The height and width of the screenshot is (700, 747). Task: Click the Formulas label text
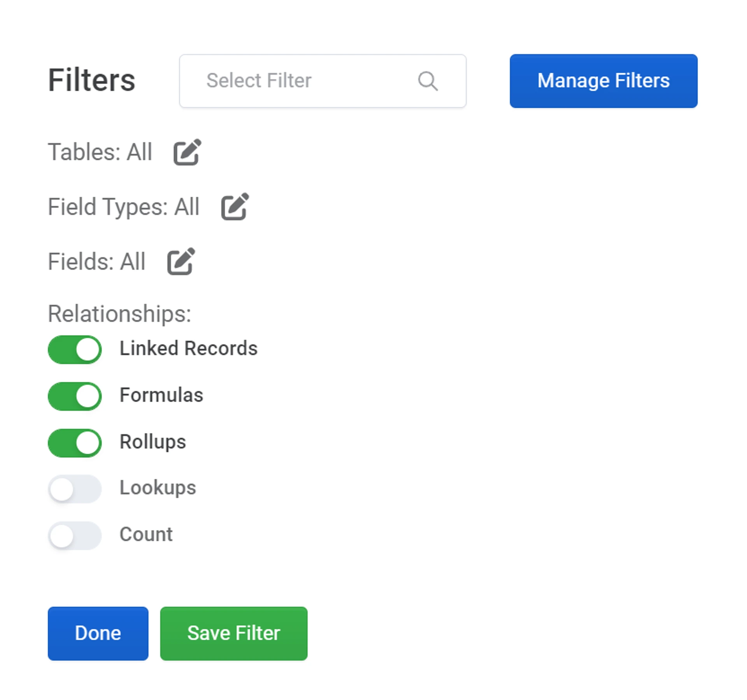tap(161, 395)
